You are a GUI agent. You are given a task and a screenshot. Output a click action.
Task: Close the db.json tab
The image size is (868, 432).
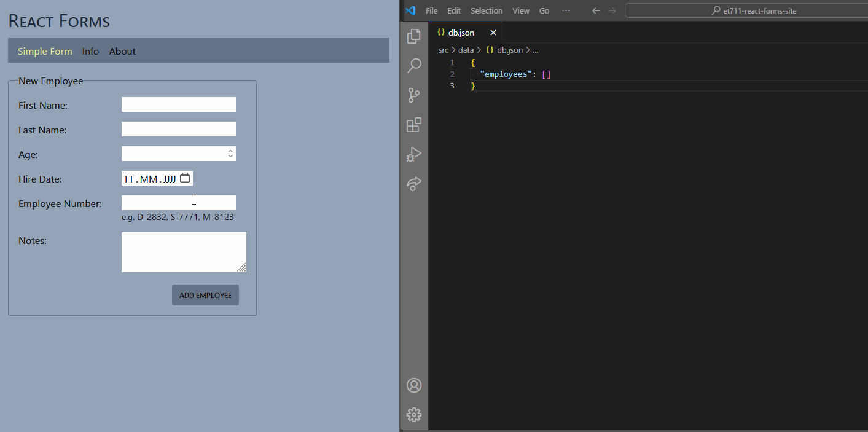493,33
